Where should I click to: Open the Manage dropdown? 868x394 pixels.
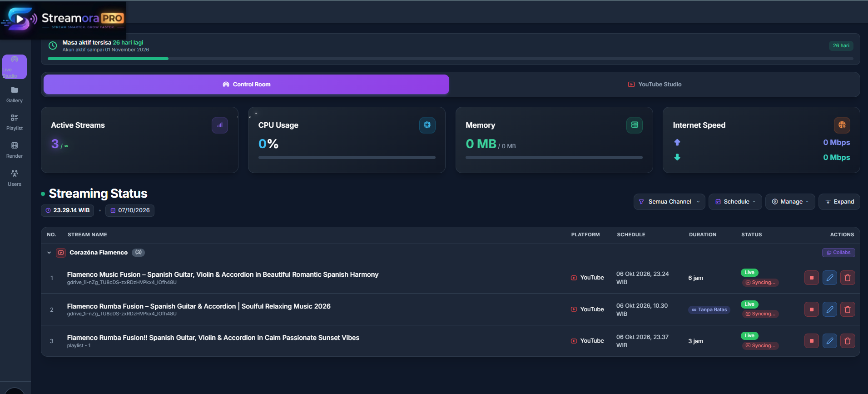click(x=790, y=202)
